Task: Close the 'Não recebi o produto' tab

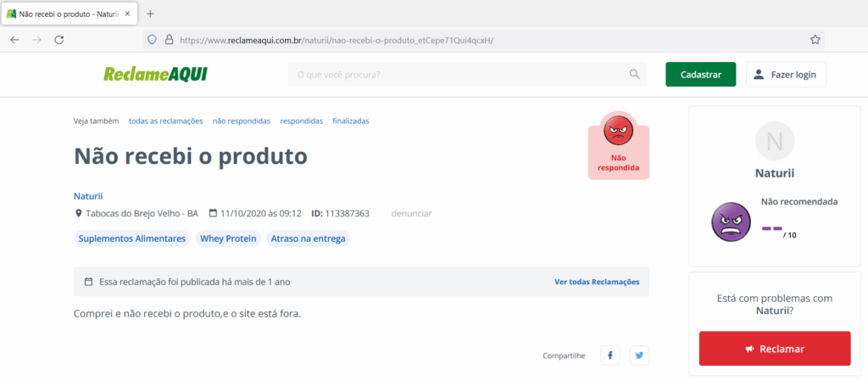Action: click(x=127, y=14)
